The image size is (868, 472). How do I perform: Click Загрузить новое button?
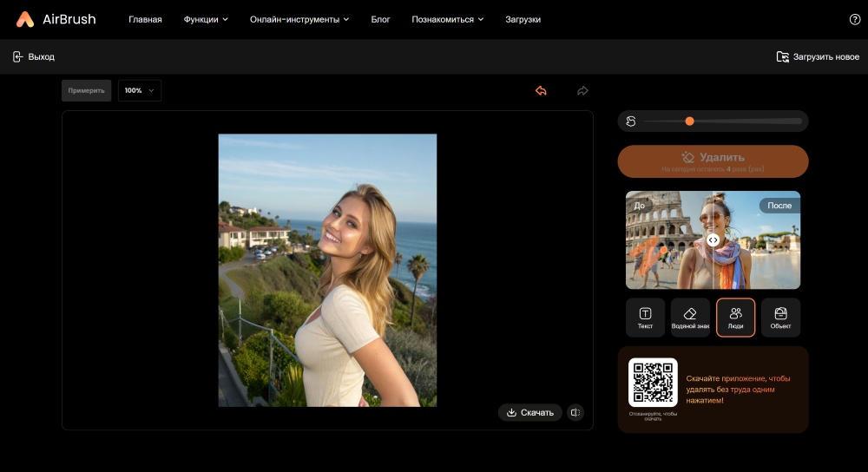point(817,57)
